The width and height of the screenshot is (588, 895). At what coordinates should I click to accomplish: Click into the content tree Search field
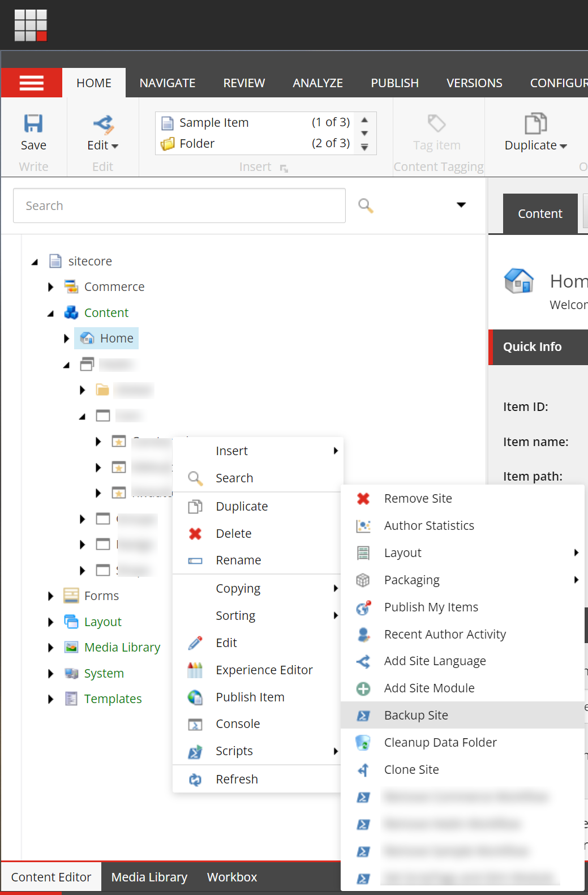coord(179,205)
